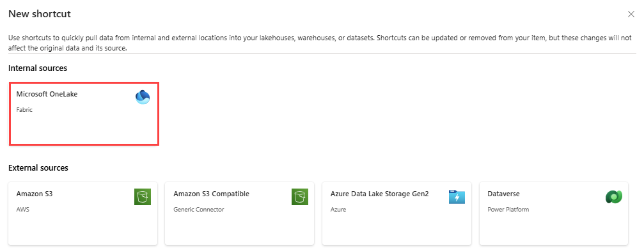Click the AWS label under Amazon S3
This screenshot has height=248, width=644.
click(x=23, y=210)
